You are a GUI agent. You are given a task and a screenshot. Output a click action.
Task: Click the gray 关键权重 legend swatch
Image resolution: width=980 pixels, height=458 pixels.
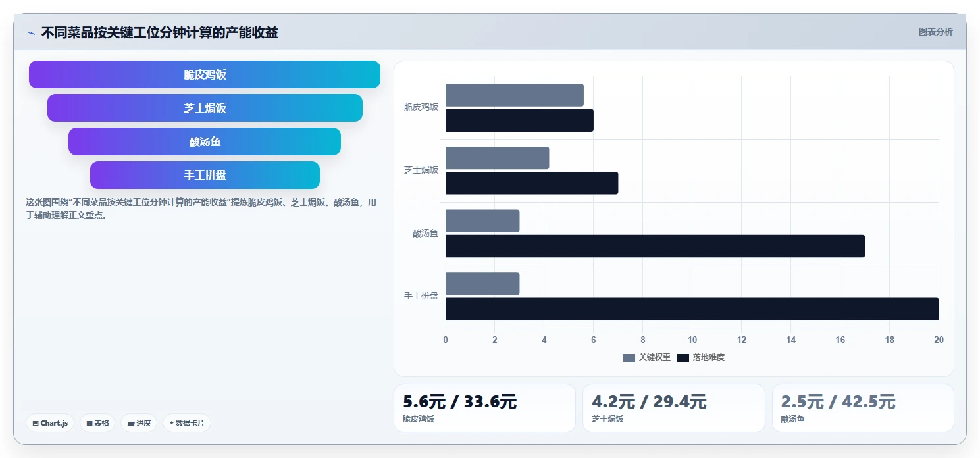click(x=629, y=357)
